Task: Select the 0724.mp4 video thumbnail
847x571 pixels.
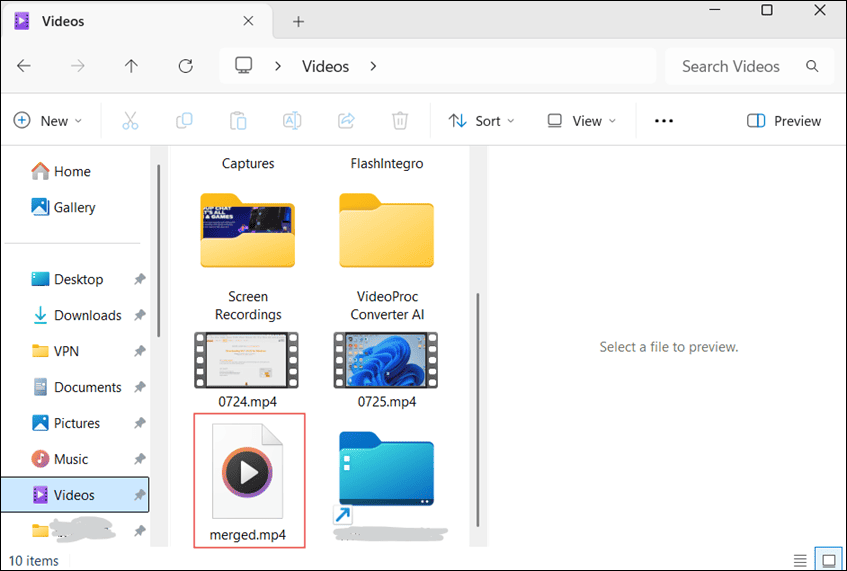Action: (x=246, y=360)
